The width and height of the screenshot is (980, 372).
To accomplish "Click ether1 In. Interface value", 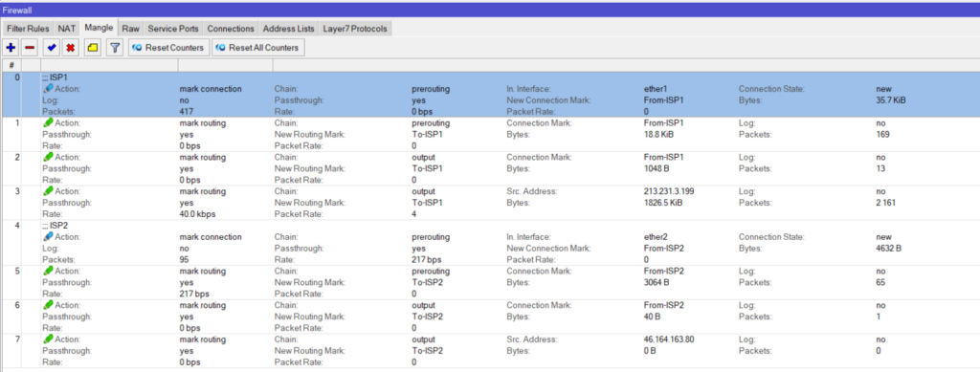I will click(x=655, y=89).
